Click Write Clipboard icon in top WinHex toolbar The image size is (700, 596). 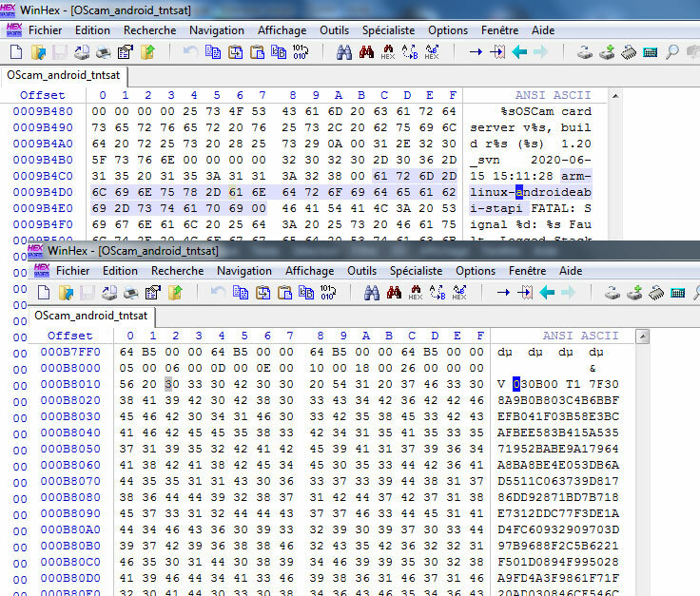[235, 52]
